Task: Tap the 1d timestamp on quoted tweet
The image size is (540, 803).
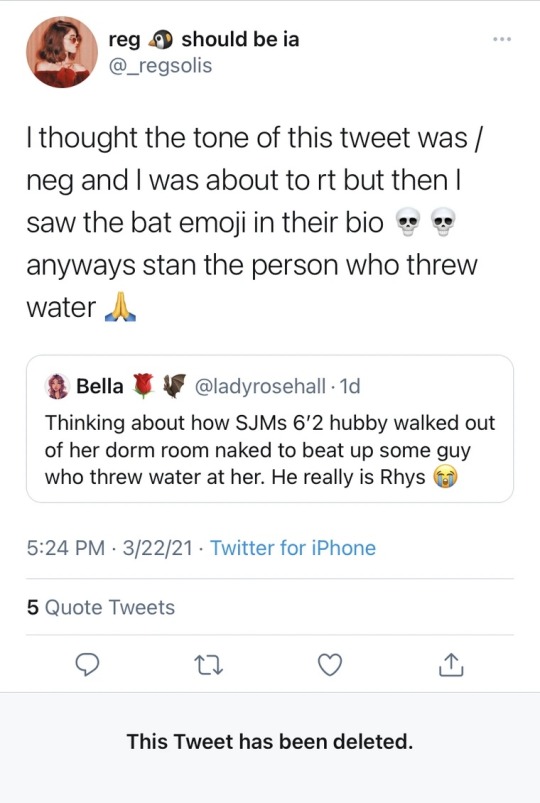Action: [x=350, y=386]
